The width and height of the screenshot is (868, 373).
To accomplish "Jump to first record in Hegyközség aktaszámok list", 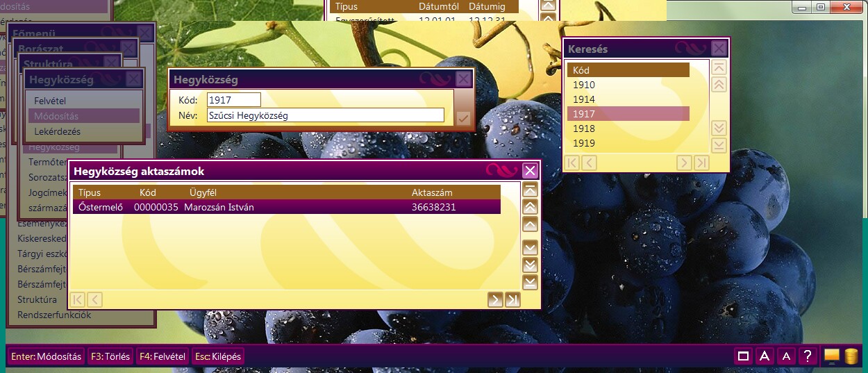I will point(530,190).
